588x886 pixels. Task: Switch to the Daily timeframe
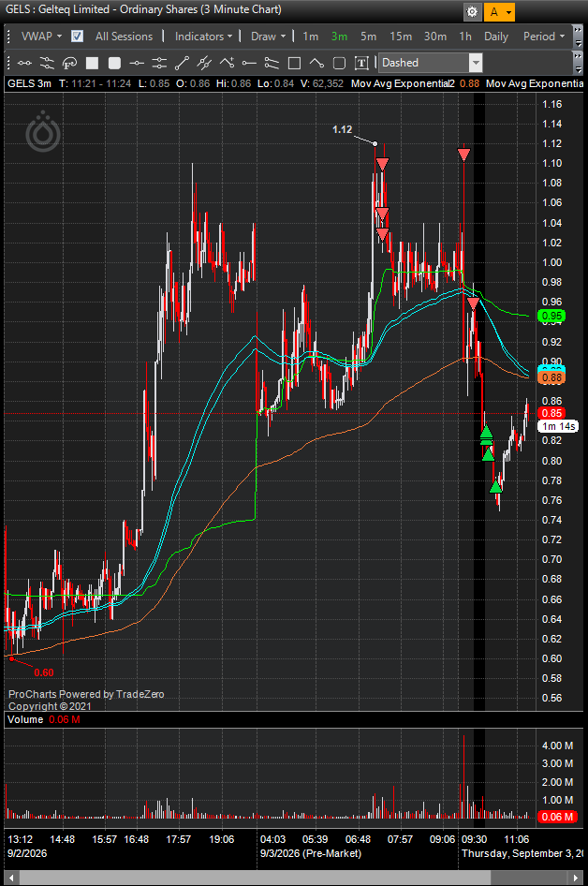(496, 37)
